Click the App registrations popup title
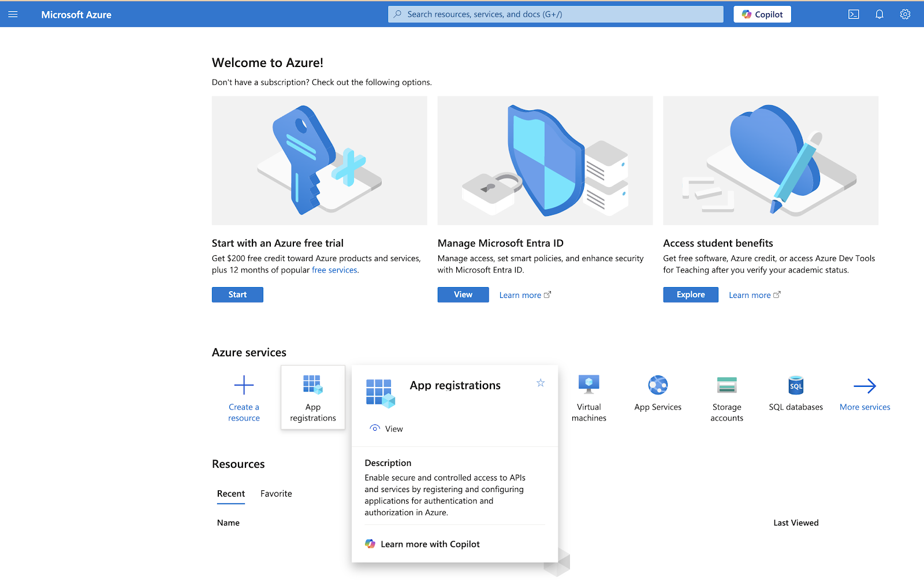This screenshot has width=924, height=585. pyautogui.click(x=455, y=385)
